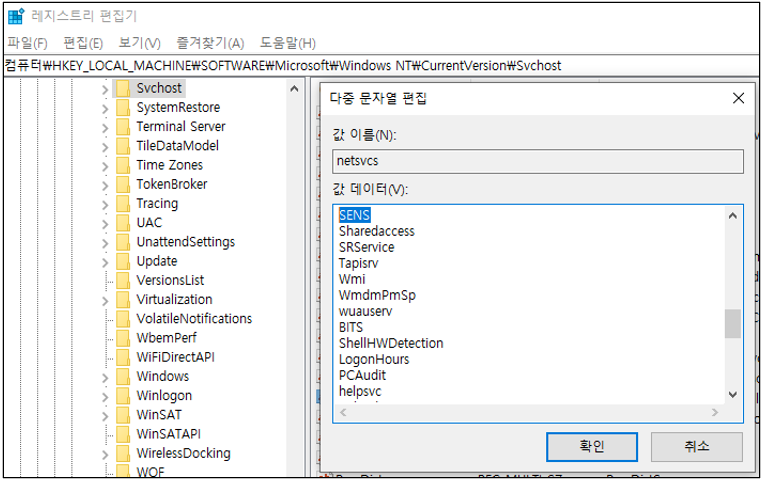764x482 pixels.
Task: Click the netsvcs value name field
Action: (x=538, y=162)
